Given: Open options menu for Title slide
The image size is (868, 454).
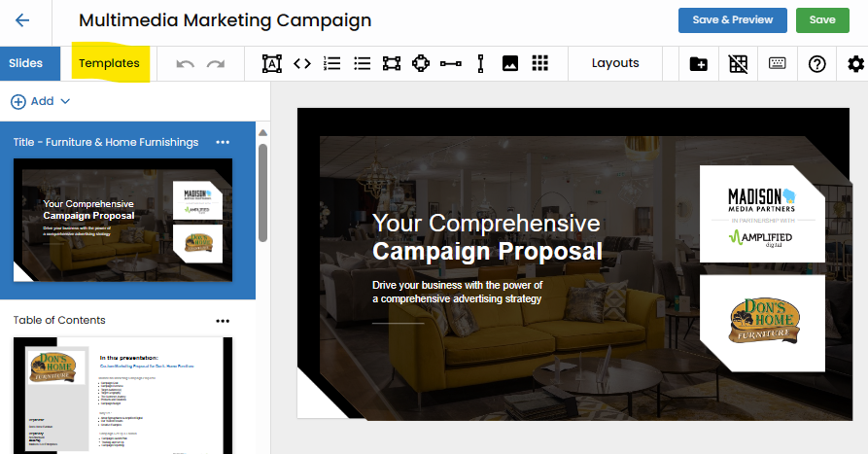Looking at the screenshot, I should coord(223,143).
